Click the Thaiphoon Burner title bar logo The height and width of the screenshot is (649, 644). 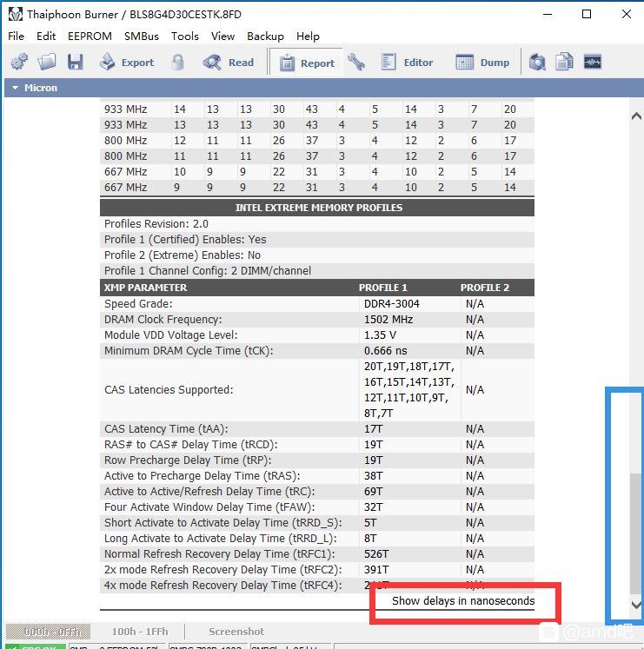[16, 15]
